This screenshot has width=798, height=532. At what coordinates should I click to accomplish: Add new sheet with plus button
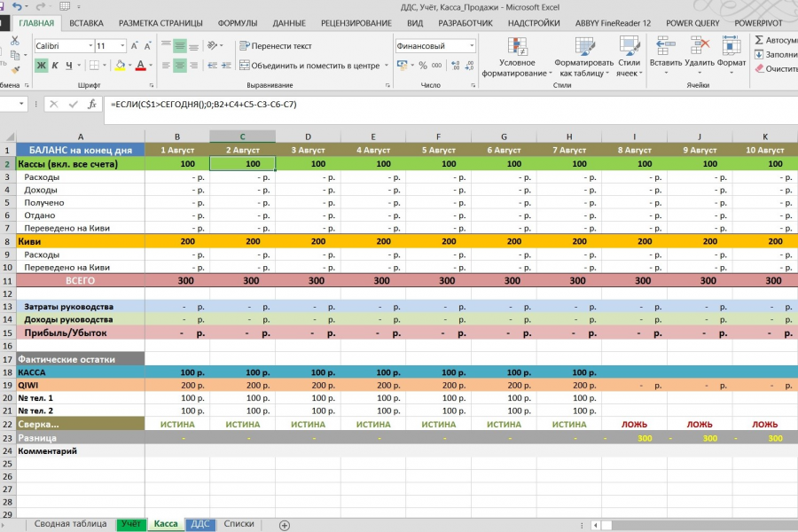285,525
